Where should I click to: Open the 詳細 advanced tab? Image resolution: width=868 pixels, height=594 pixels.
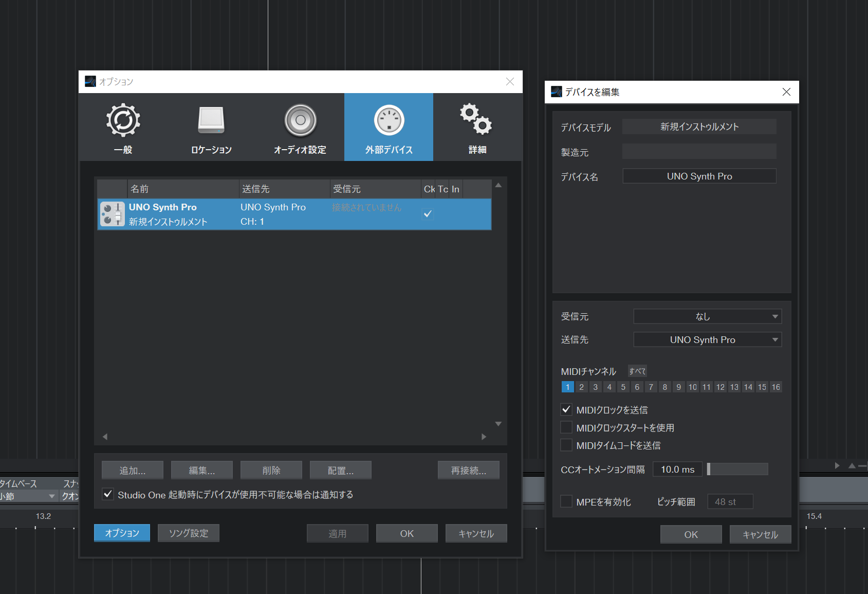[477, 127]
